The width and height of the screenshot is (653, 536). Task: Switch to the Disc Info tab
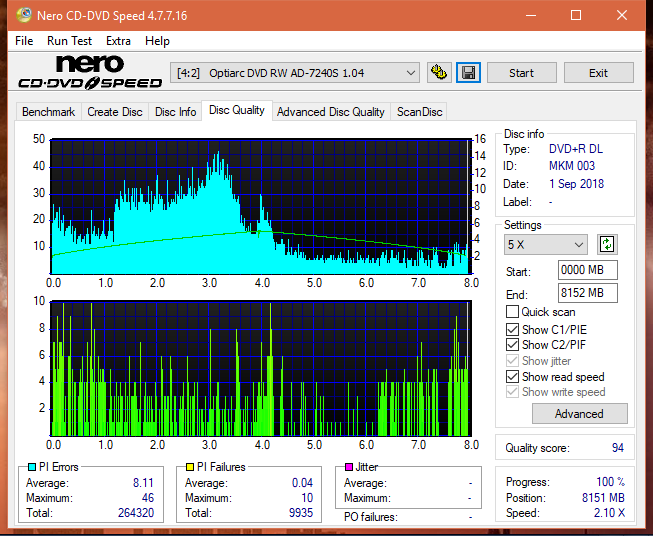[175, 112]
